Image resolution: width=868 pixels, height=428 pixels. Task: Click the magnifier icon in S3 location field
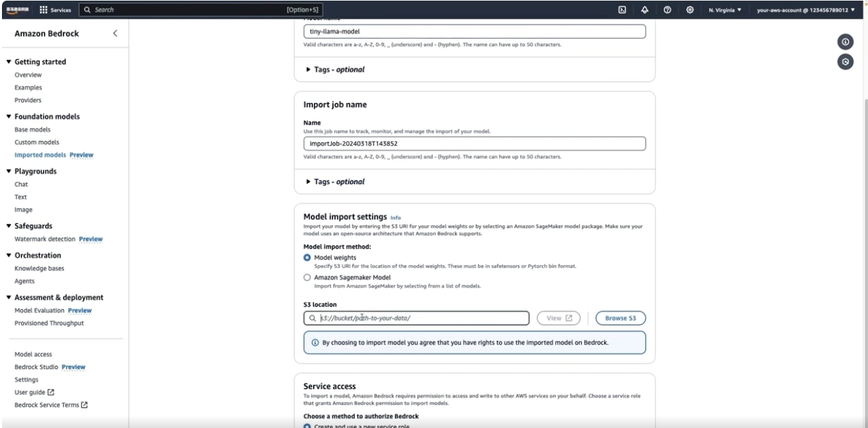coord(313,318)
